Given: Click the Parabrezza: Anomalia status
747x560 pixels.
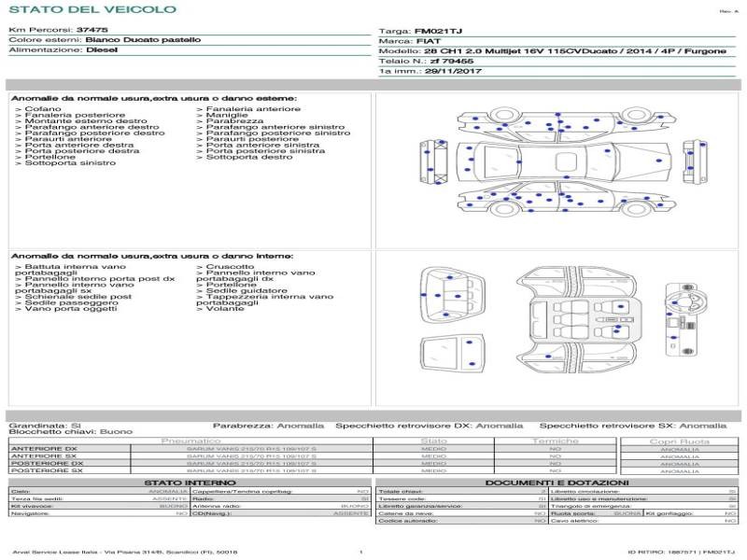Looking at the screenshot, I should tap(268, 426).
